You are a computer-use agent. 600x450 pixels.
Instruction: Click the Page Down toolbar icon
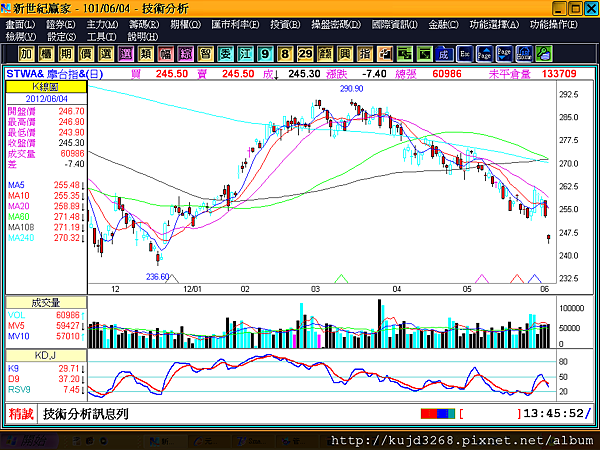(504, 54)
